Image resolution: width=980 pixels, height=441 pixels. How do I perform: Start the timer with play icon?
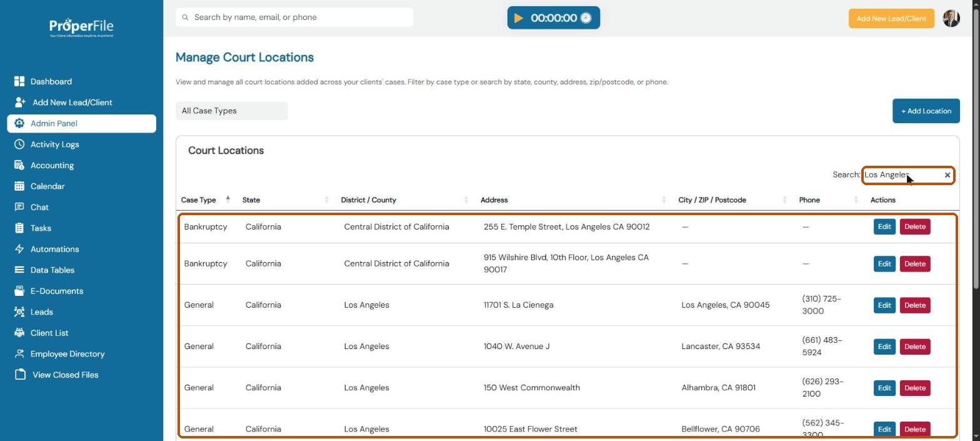(519, 18)
